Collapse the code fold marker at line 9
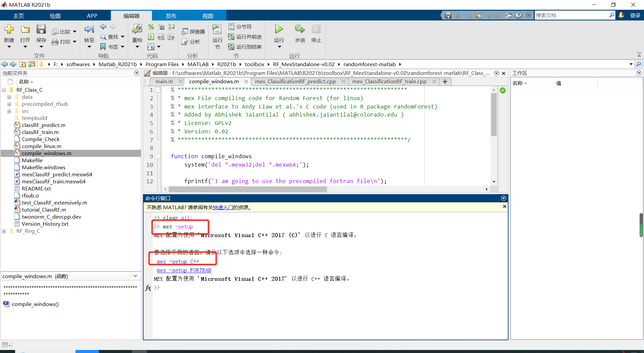 158,156
